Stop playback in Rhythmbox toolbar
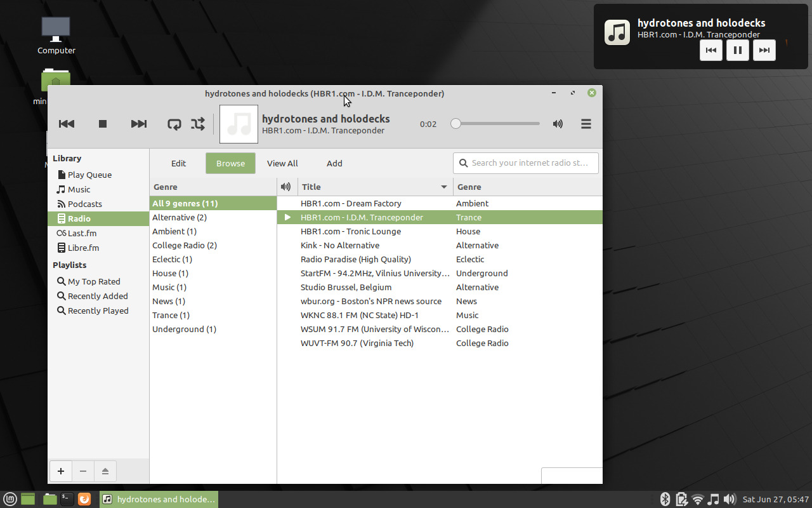Viewport: 812px width, 508px height. pos(103,124)
